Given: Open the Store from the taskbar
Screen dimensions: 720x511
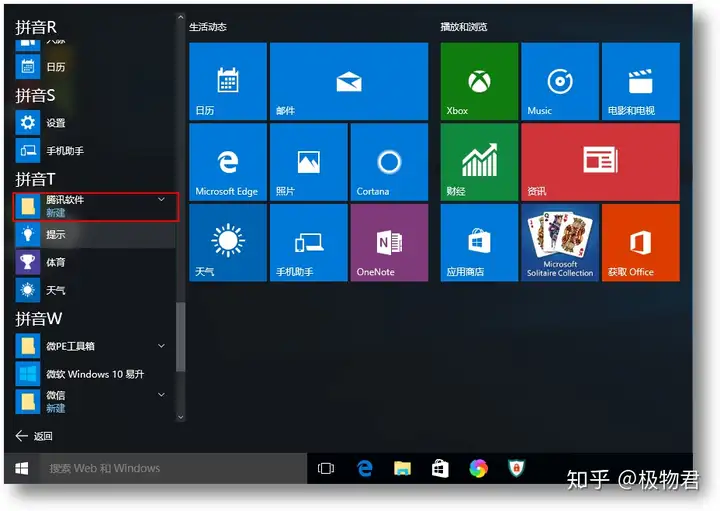Looking at the screenshot, I should 440,468.
